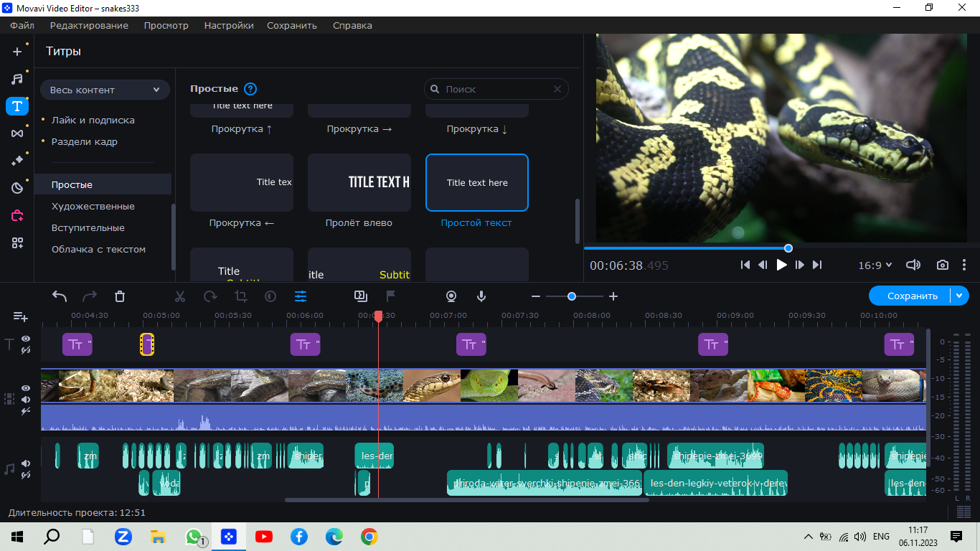
Task: Rotate clip with the rotate icon
Action: 210,296
